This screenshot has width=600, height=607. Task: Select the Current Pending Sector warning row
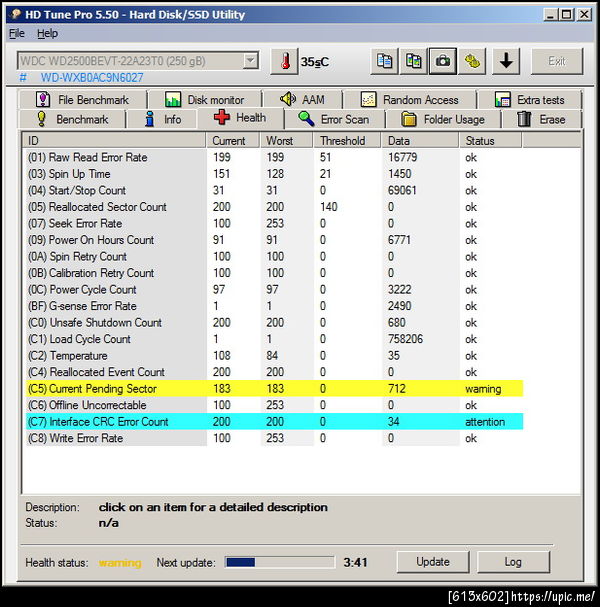coord(274,388)
